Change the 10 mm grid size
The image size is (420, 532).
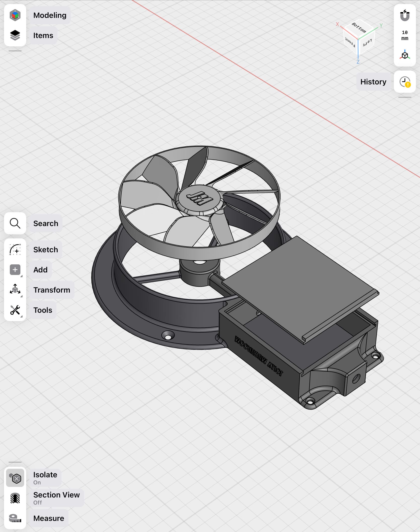click(405, 35)
